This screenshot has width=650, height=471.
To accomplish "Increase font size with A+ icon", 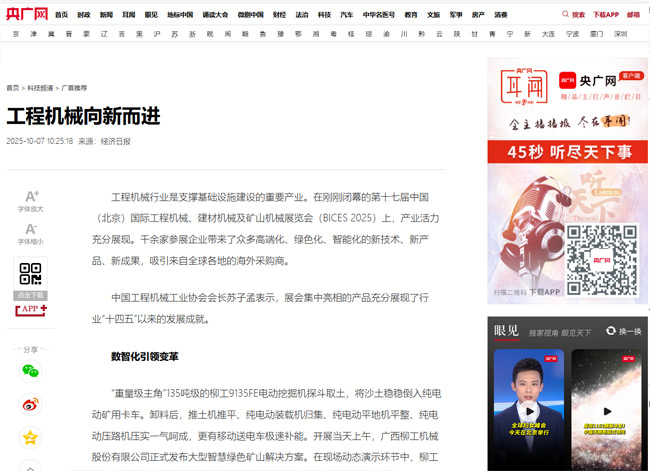I will pos(31,196).
